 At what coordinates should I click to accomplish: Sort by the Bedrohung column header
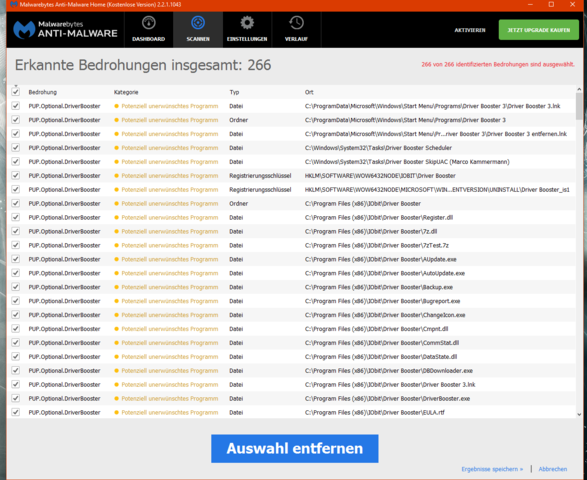pos(43,92)
